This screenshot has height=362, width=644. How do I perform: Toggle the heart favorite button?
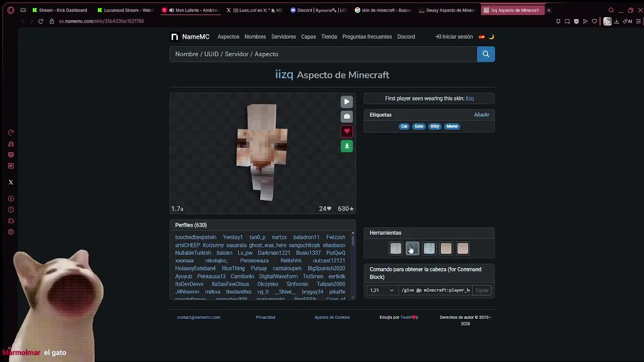(x=347, y=131)
